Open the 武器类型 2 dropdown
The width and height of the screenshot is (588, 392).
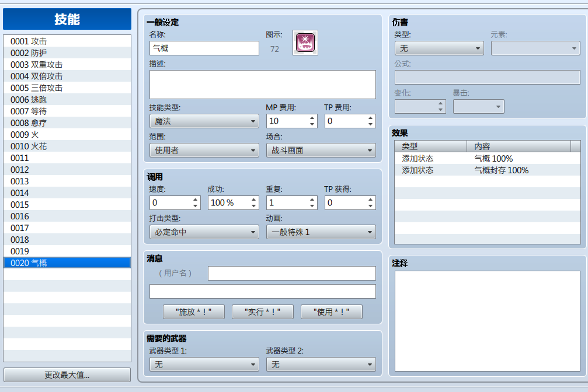321,364
